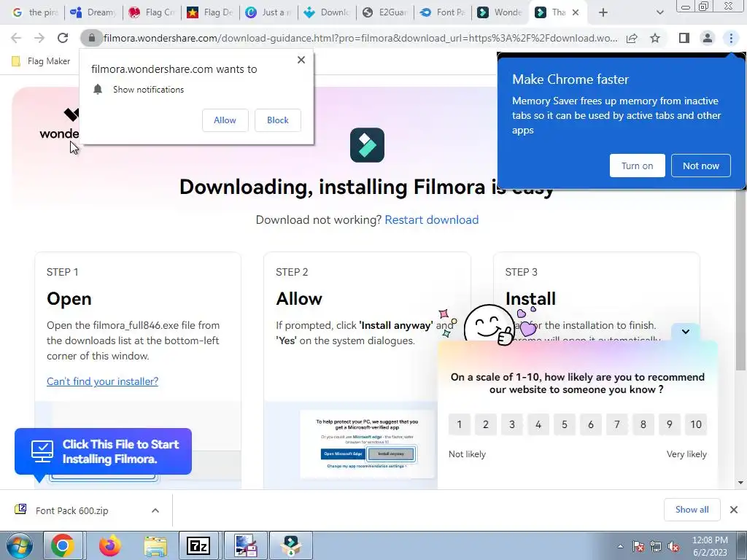Screen dimensions: 747x560
Task: Switch to the E2Guar tab
Action: (x=385, y=12)
